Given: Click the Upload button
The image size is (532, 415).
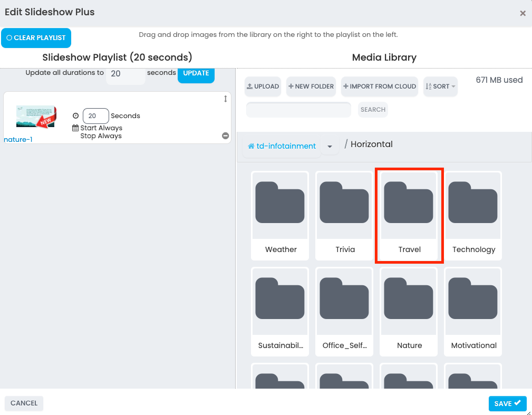Looking at the screenshot, I should 263,86.
